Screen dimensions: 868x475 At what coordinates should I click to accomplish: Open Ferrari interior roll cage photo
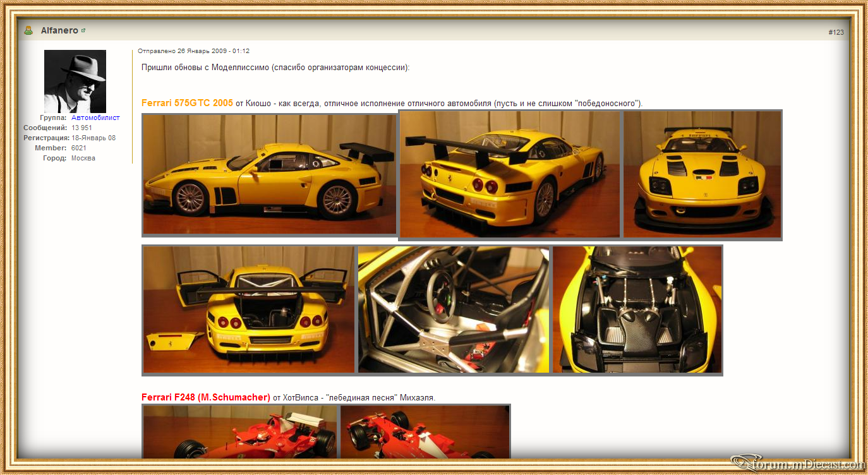[454, 310]
